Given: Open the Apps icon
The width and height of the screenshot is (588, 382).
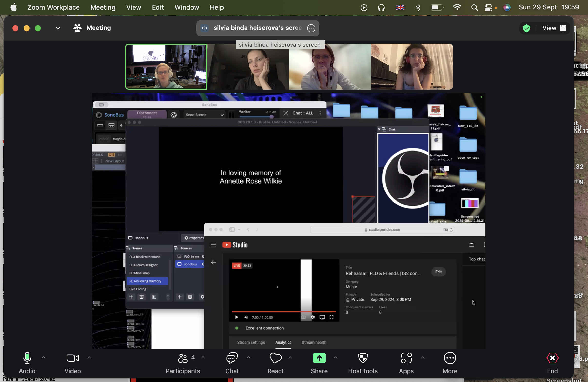Looking at the screenshot, I should click(406, 358).
